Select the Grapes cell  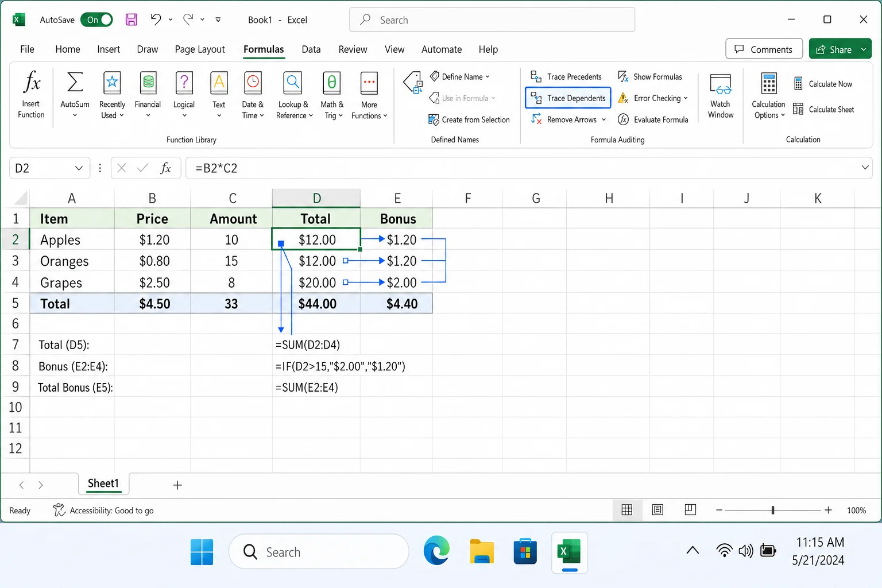72,283
